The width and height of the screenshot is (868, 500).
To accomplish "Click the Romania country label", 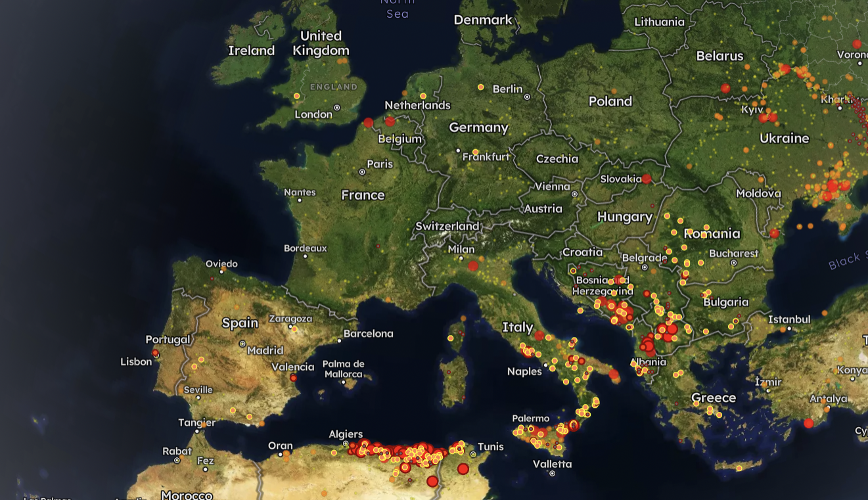I will pos(712,233).
